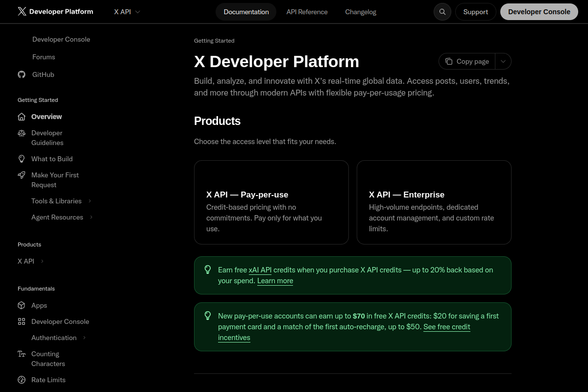Click the Developer Platform title text
The width and height of the screenshot is (588, 392).
pyautogui.click(x=61, y=12)
